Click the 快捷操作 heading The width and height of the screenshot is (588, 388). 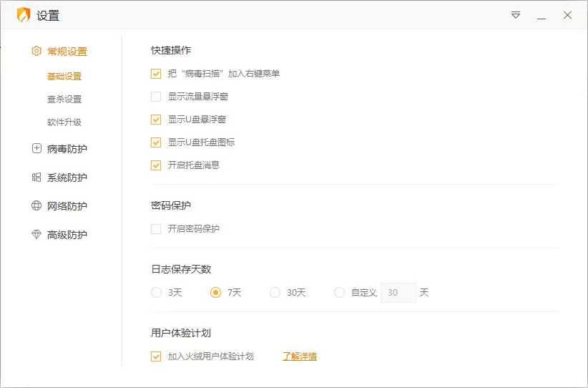click(x=171, y=50)
